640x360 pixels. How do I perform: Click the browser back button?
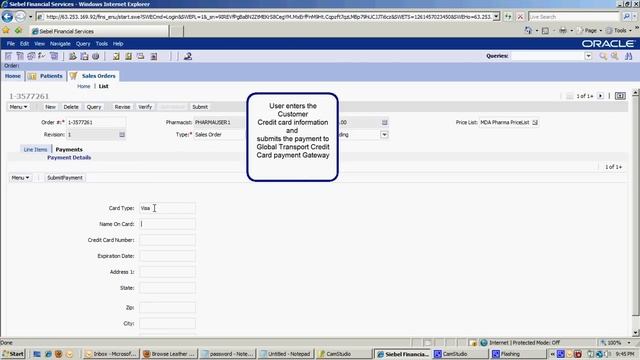pos(7,17)
